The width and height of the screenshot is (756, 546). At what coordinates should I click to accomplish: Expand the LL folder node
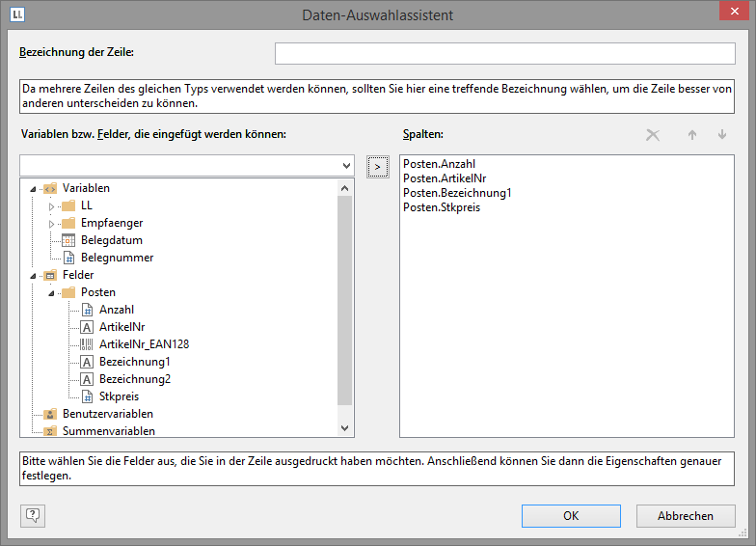click(x=52, y=206)
